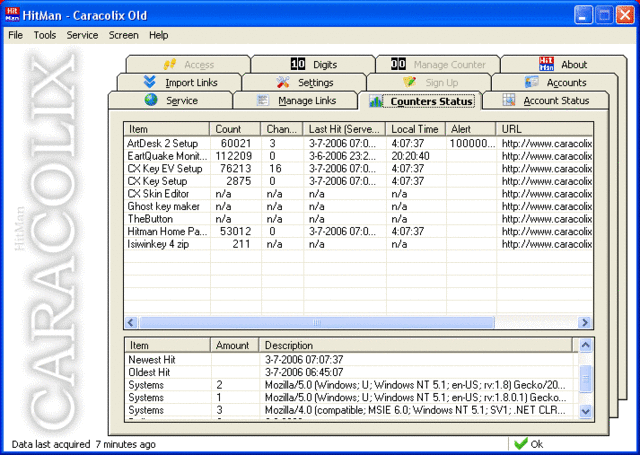The width and height of the screenshot is (640, 455).
Task: Click the Last Hit (Server) column header
Action: [344, 129]
